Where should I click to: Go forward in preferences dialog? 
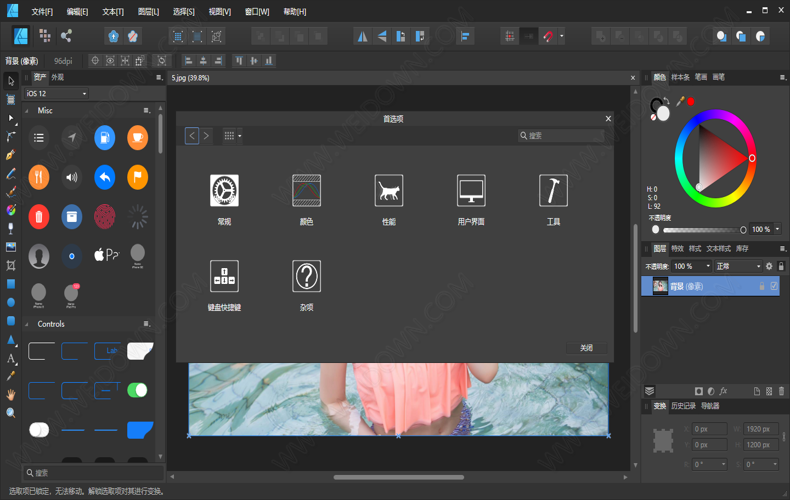206,136
